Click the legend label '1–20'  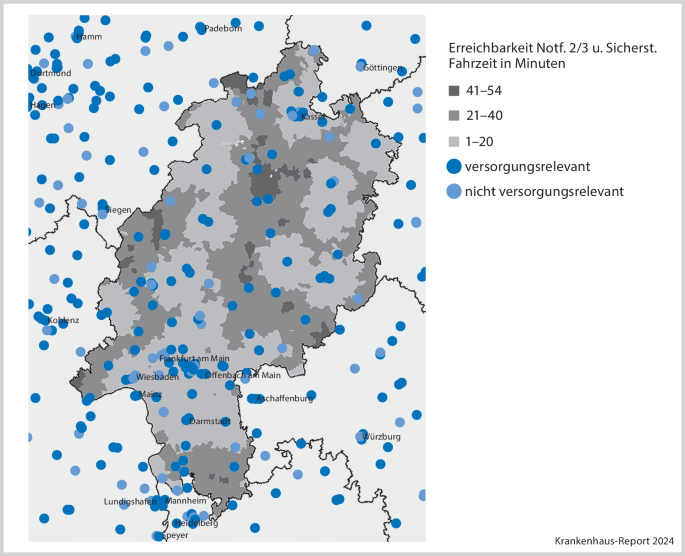(479, 142)
